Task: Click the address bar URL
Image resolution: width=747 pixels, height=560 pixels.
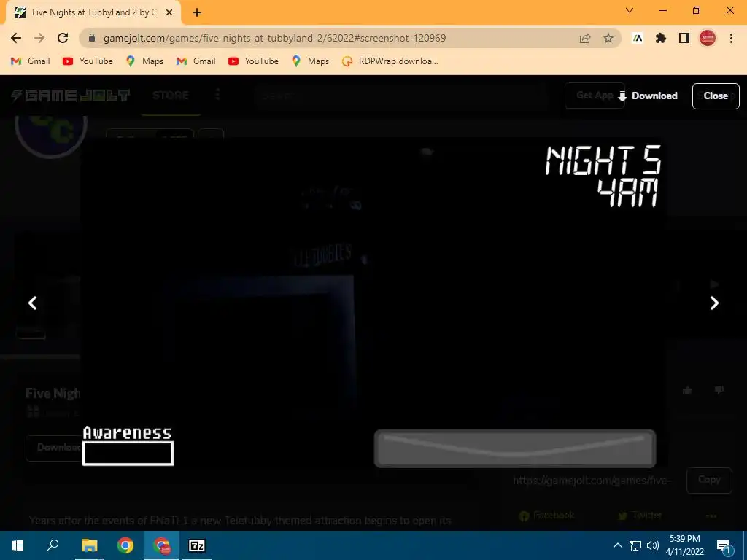Action: click(x=274, y=38)
